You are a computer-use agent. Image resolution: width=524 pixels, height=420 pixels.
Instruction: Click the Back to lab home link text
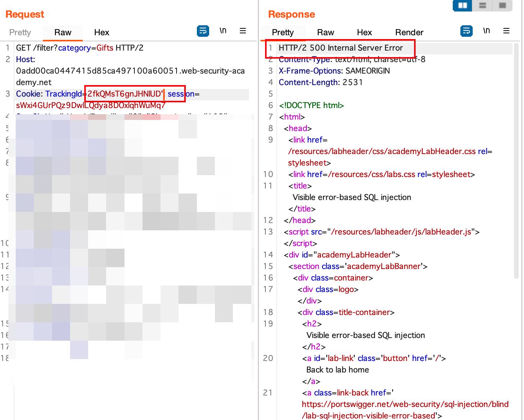pyautogui.click(x=337, y=369)
